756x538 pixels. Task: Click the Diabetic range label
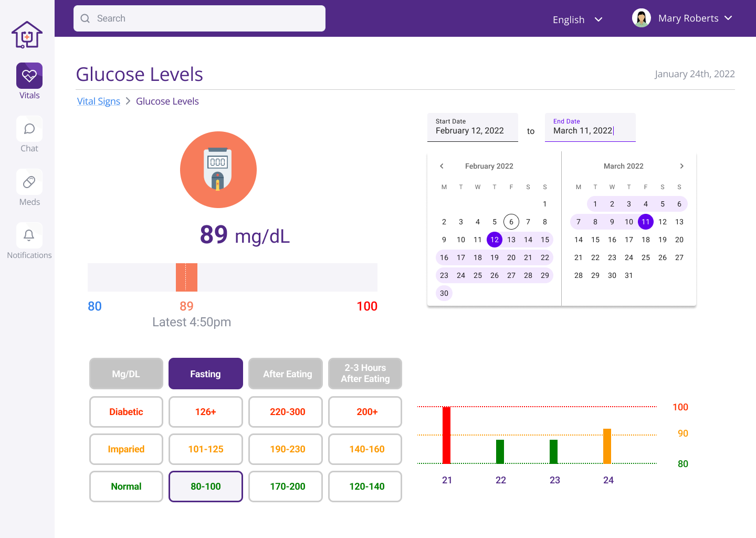click(x=126, y=412)
